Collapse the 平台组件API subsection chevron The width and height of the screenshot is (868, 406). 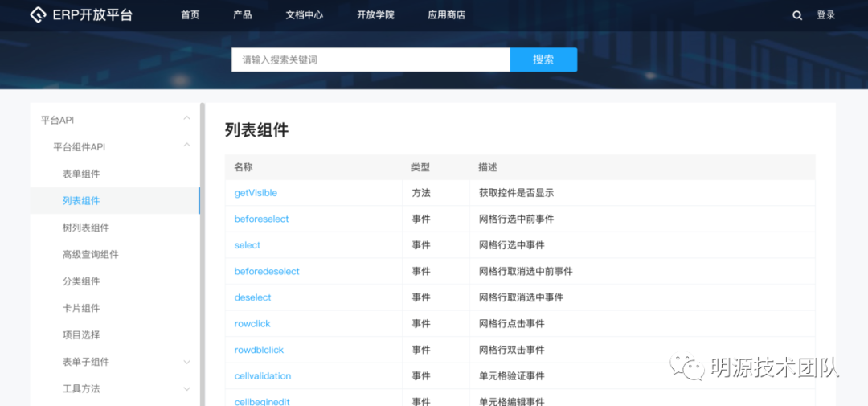coord(187,146)
